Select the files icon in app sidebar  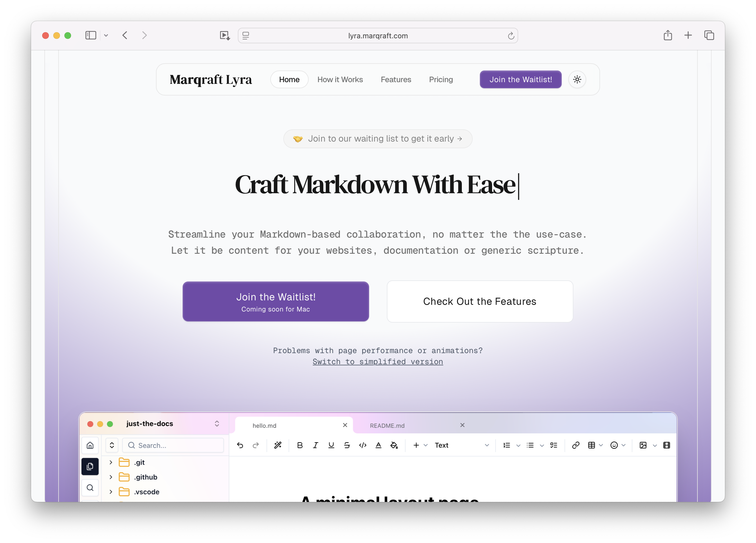click(90, 466)
